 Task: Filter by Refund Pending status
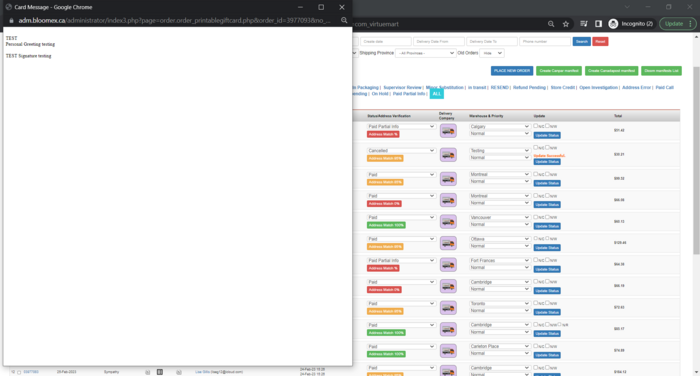[x=529, y=88]
